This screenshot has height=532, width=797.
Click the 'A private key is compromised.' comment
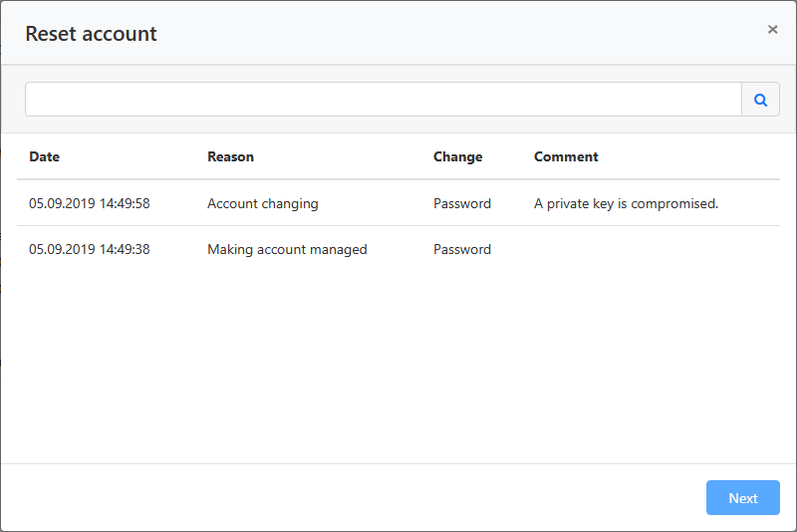[x=626, y=203]
